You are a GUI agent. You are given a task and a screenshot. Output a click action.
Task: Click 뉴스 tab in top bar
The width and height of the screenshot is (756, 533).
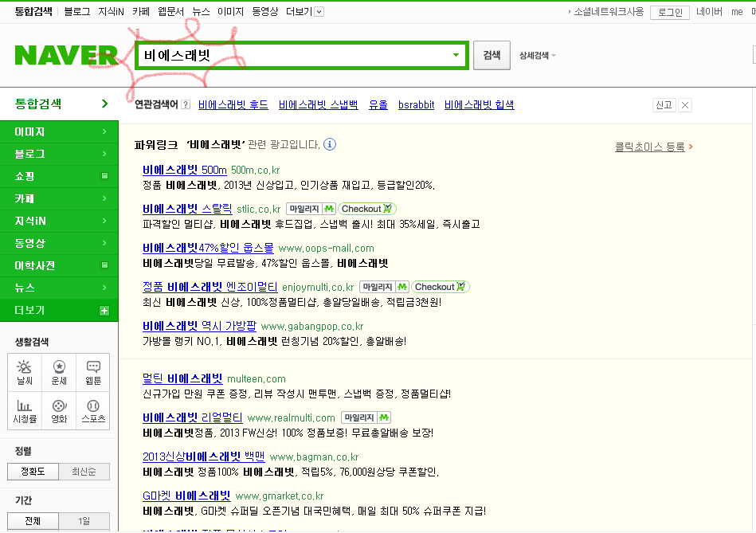(x=201, y=12)
